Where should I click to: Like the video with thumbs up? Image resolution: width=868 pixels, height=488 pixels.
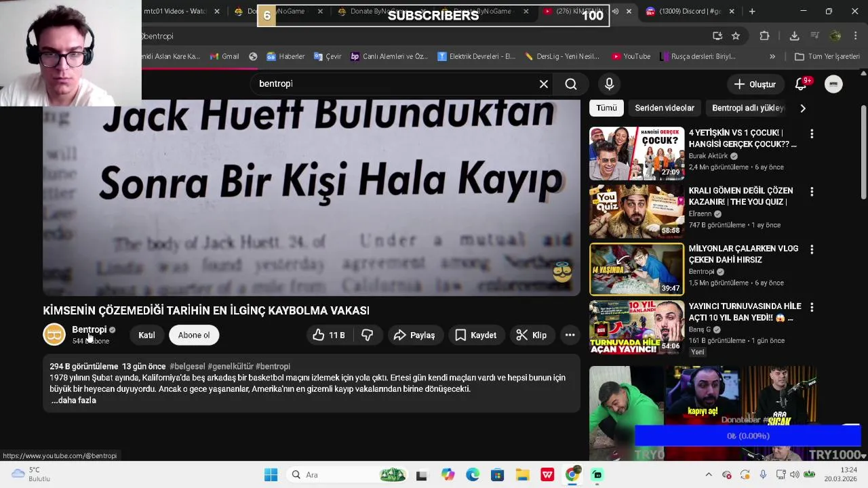pyautogui.click(x=329, y=335)
